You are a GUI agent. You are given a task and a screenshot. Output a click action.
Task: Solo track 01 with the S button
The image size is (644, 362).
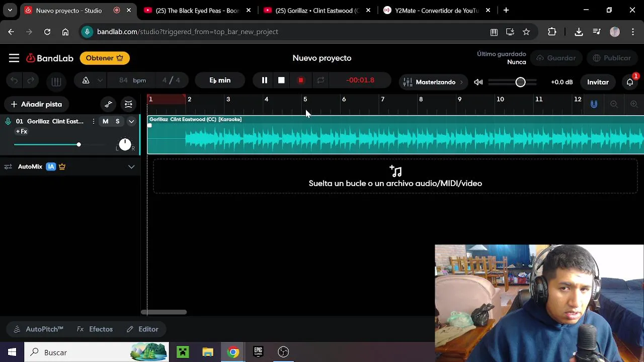click(x=118, y=121)
